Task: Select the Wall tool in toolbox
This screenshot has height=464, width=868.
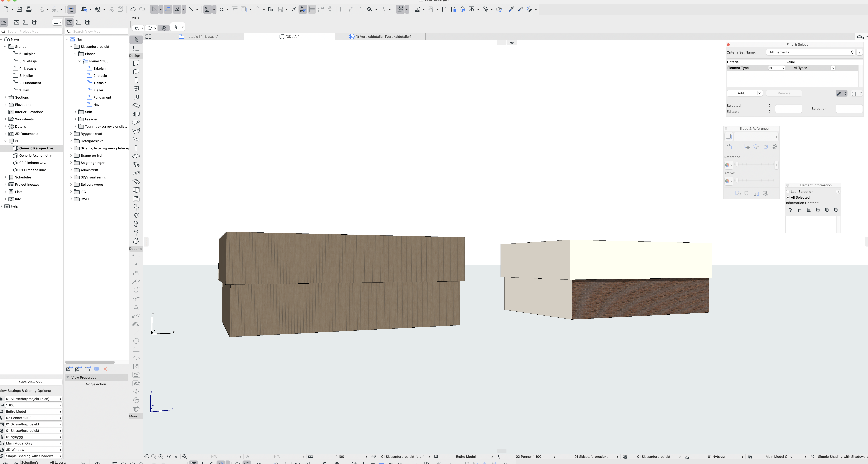Action: [x=136, y=63]
